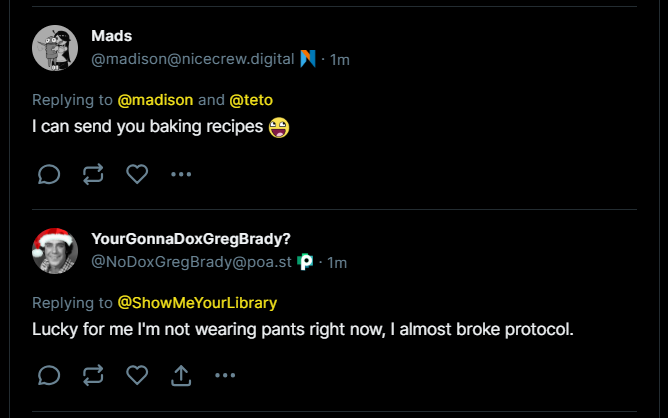Favorite Mads' baking recipes post
The height and width of the screenshot is (418, 668).
click(137, 174)
